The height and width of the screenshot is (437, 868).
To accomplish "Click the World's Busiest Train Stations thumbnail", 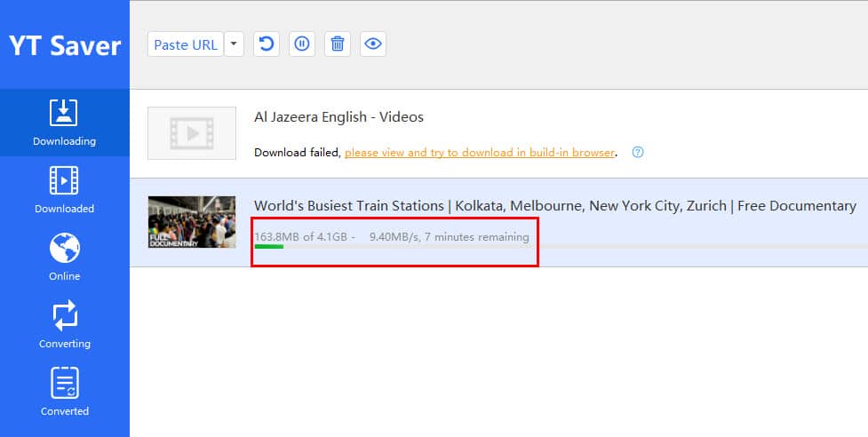I will [192, 222].
